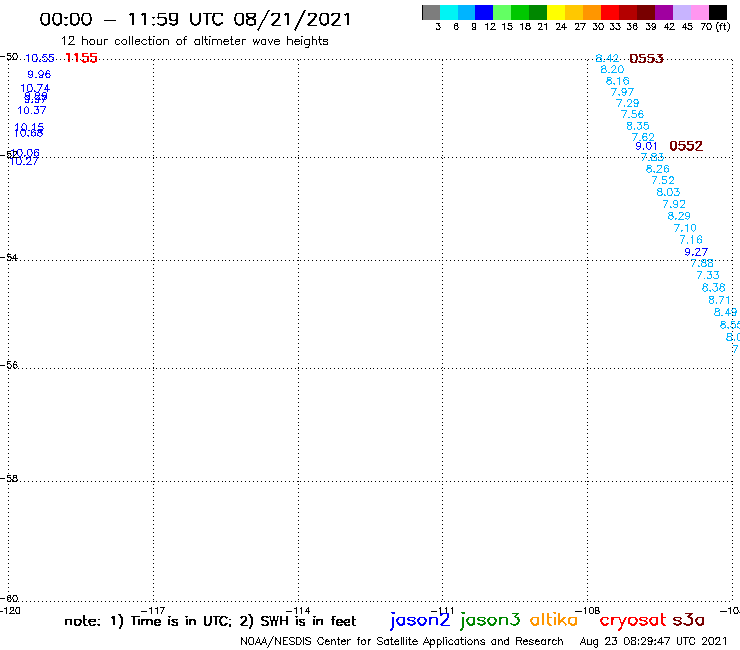Click the "7.10" wave height value
This screenshot has height=650, width=740.
click(685, 228)
